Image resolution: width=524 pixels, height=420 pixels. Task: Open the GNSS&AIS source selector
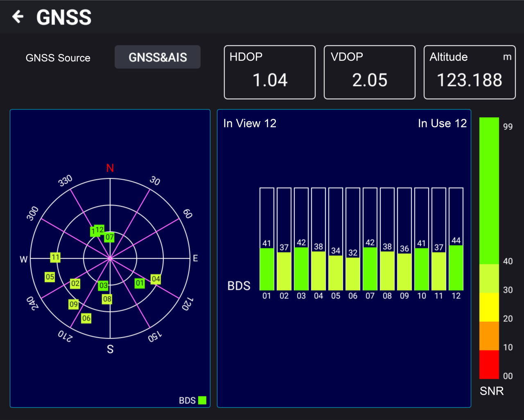158,57
